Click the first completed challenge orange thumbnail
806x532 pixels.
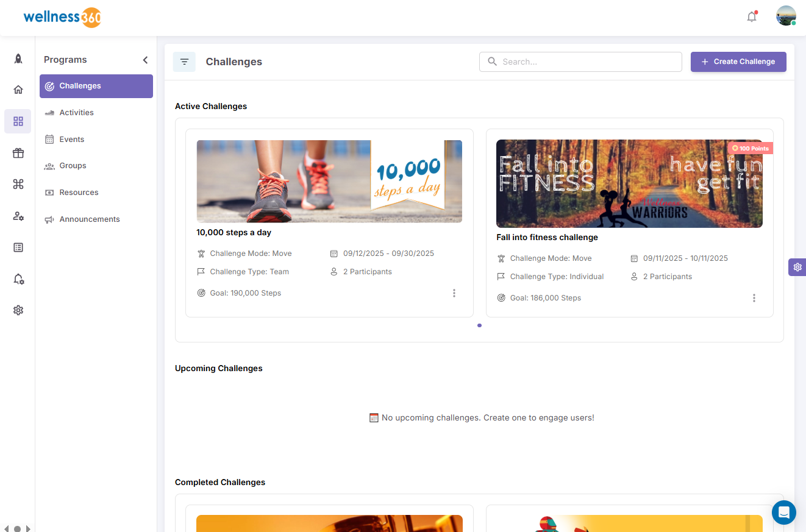point(329,523)
